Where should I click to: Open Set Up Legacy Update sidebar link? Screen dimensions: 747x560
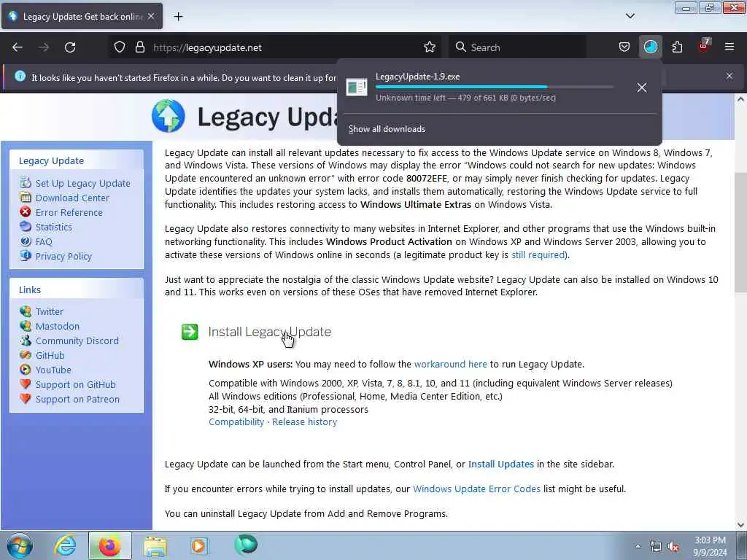(82, 183)
